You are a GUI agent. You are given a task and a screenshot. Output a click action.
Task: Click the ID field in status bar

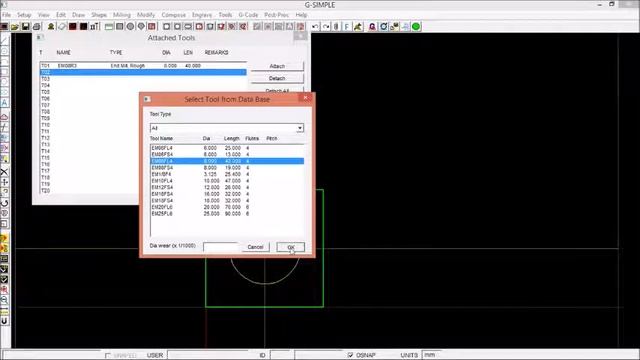(x=280, y=355)
